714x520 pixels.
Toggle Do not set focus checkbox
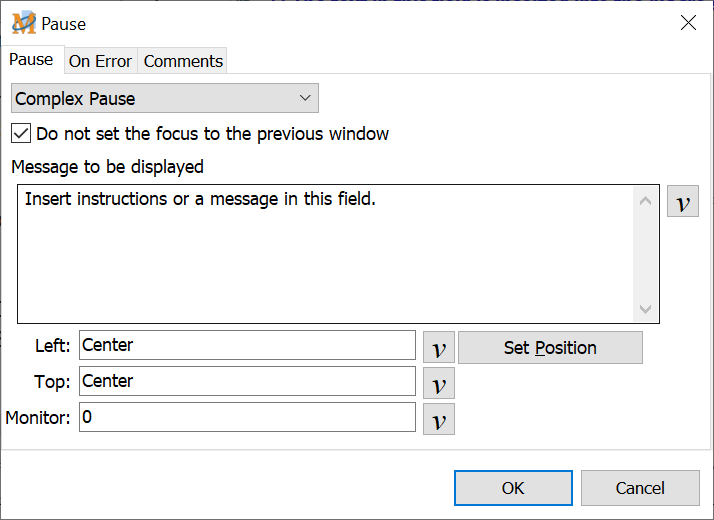tap(21, 133)
